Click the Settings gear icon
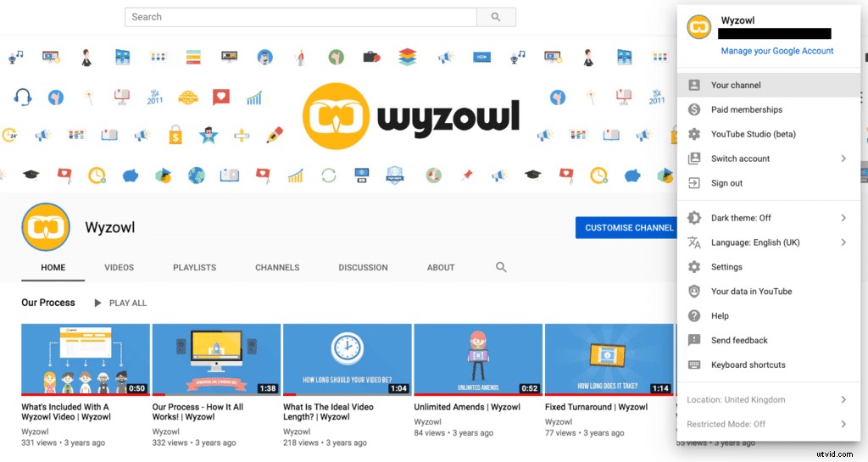This screenshot has height=462, width=868. click(694, 267)
